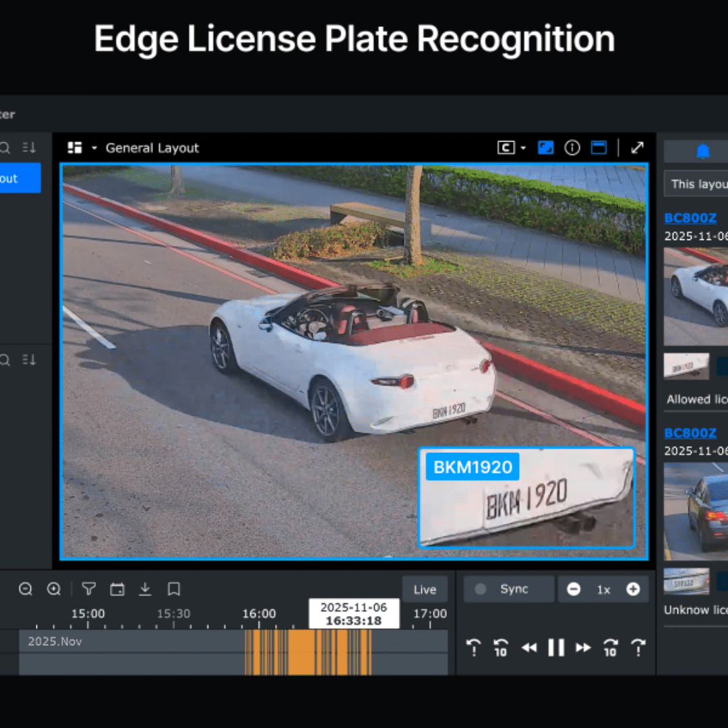Show camera information via info icon
The width and height of the screenshot is (728, 728).
572,148
